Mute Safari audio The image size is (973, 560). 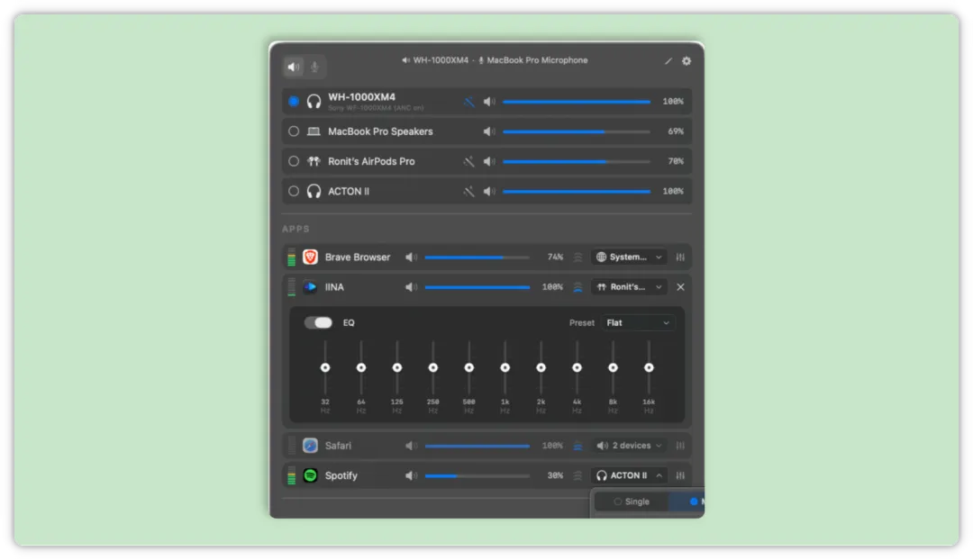click(412, 446)
